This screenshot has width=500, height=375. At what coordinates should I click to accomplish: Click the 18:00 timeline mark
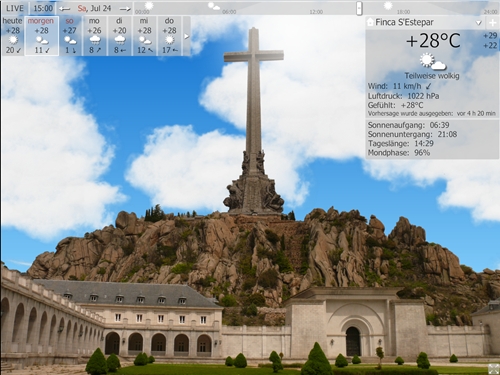[403, 12]
